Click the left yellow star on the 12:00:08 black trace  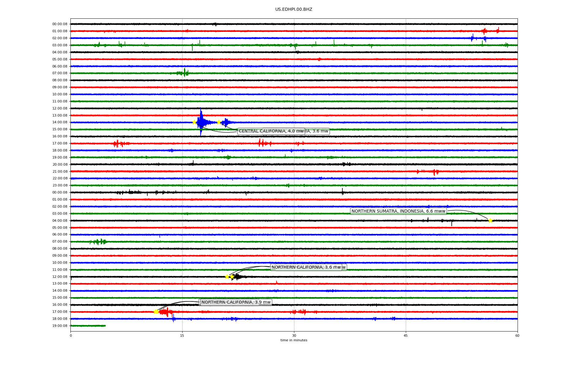[x=227, y=277]
